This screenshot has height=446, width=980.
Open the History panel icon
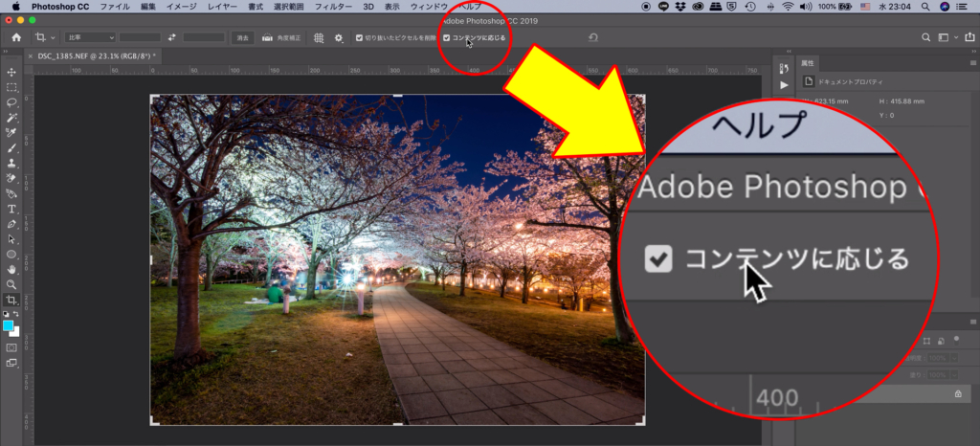pyautogui.click(x=785, y=69)
